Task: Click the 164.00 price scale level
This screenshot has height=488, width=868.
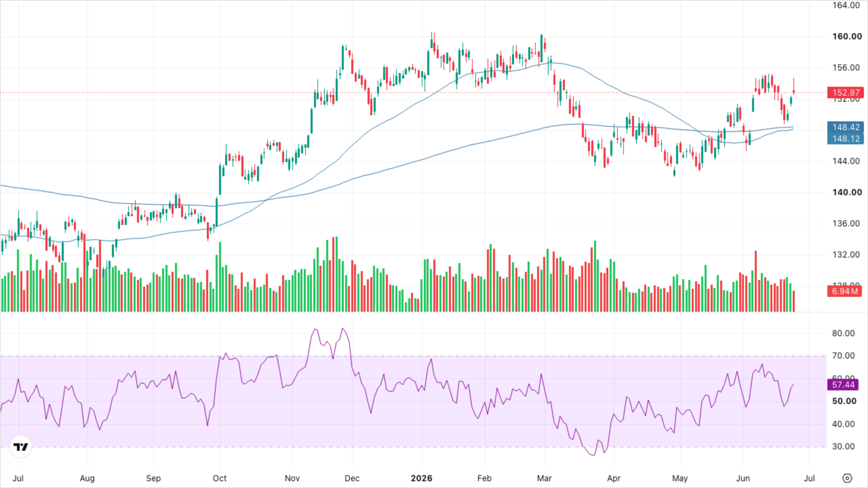Action: 846,5
